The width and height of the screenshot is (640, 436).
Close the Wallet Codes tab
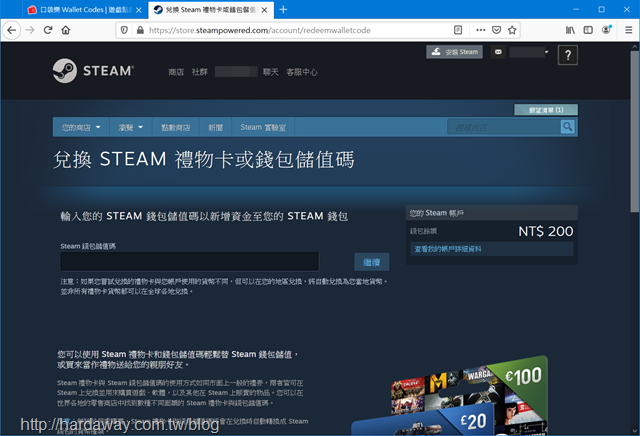click(139, 10)
